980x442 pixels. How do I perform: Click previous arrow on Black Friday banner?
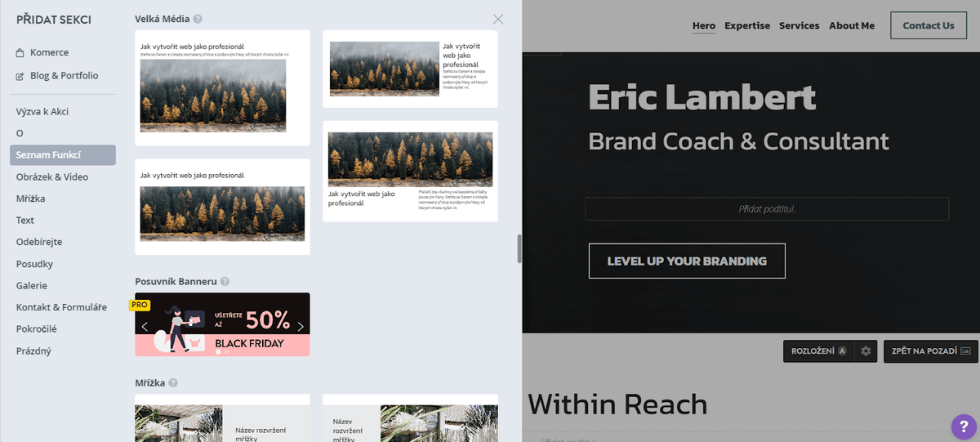click(145, 327)
